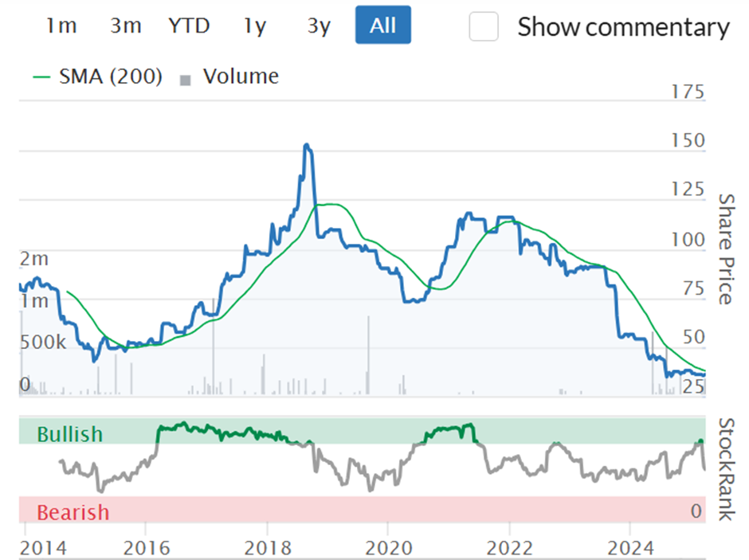Toggle the SMA (200) legend line

97,76
